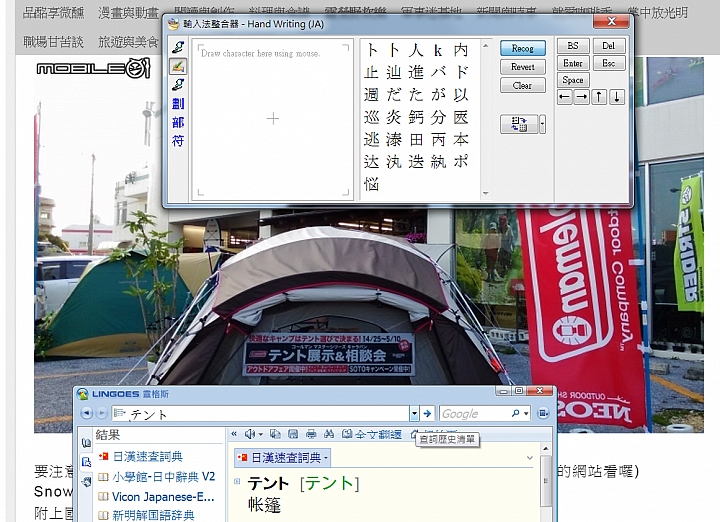Image resolution: width=720 pixels, height=522 pixels.
Task: Click the Del button in IME pad
Action: pos(608,46)
